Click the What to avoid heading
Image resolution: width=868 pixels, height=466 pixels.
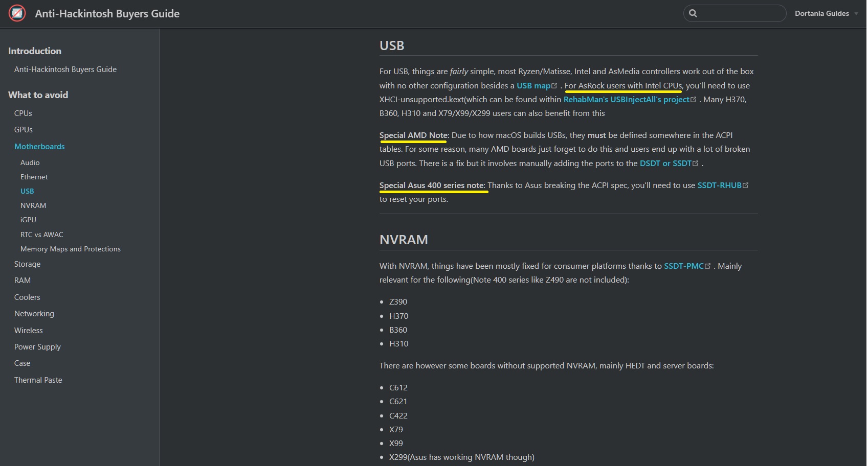(38, 95)
